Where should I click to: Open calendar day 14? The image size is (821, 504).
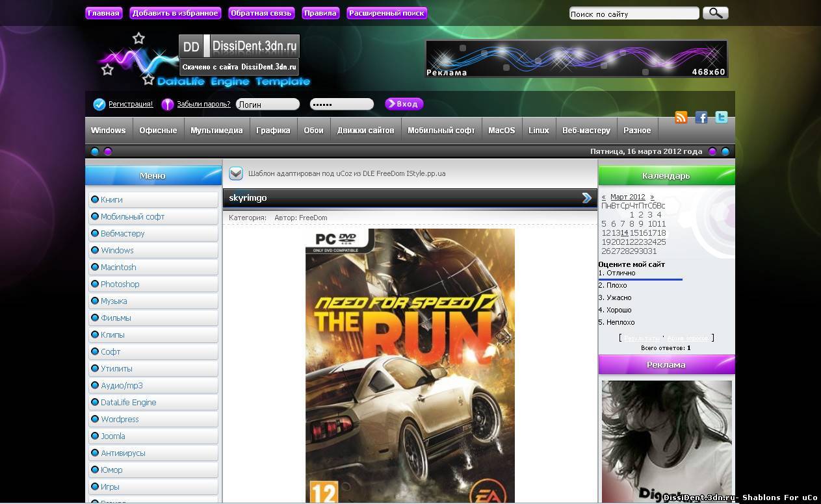point(624,233)
